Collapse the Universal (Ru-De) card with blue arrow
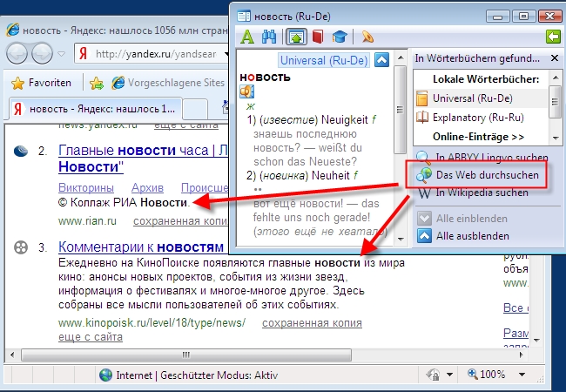 (381, 60)
